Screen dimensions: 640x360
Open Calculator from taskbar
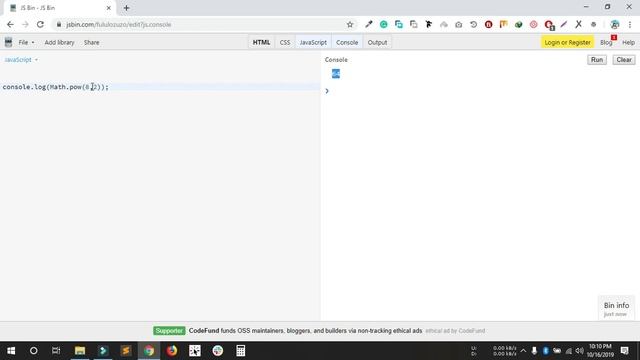(240, 351)
